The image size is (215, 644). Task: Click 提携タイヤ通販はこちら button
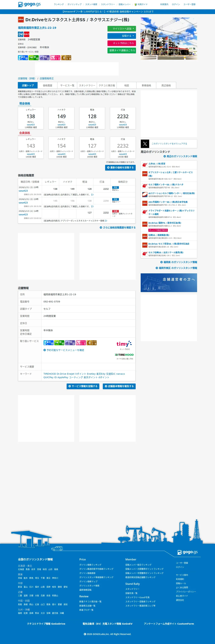(x=122, y=50)
